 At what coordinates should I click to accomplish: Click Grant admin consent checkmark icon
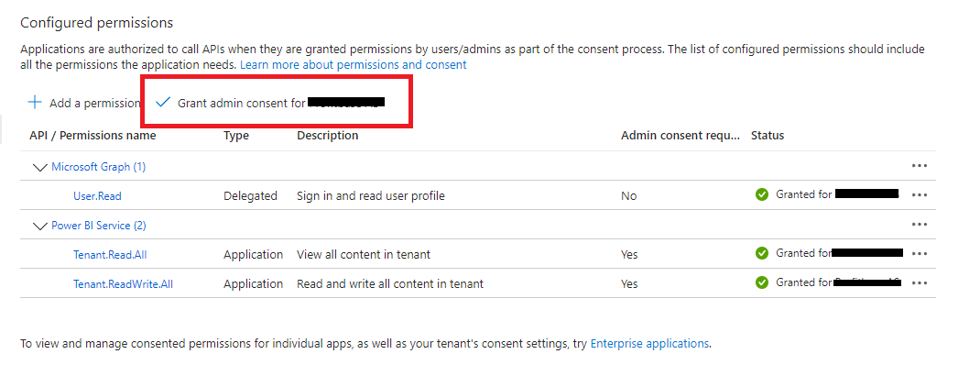(163, 103)
